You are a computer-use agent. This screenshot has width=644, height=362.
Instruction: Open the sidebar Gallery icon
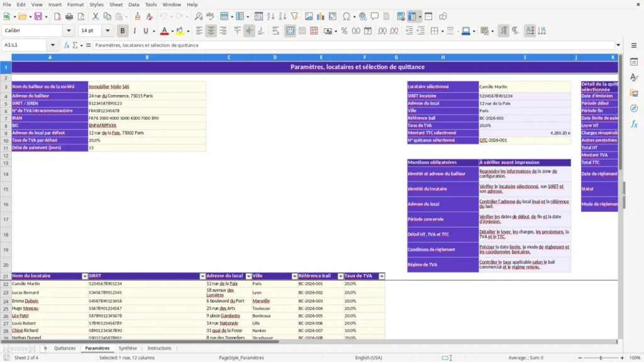pyautogui.click(x=634, y=93)
